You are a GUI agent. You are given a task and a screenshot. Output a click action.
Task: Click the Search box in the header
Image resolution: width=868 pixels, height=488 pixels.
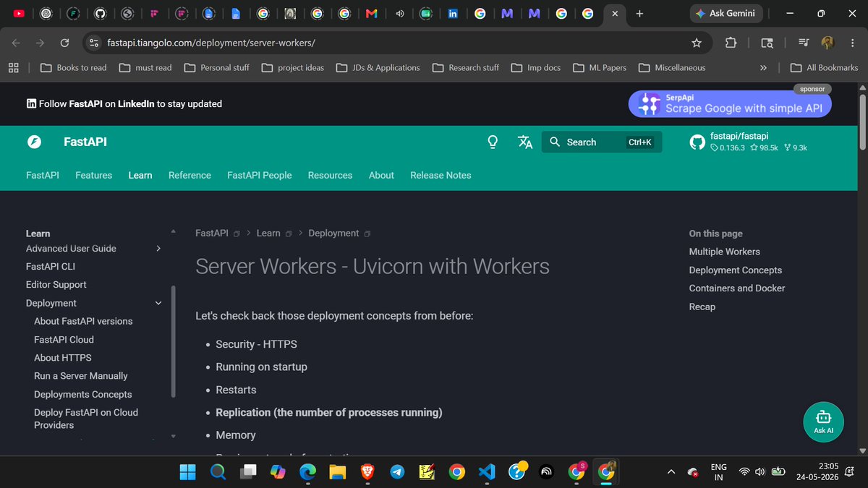(x=600, y=142)
